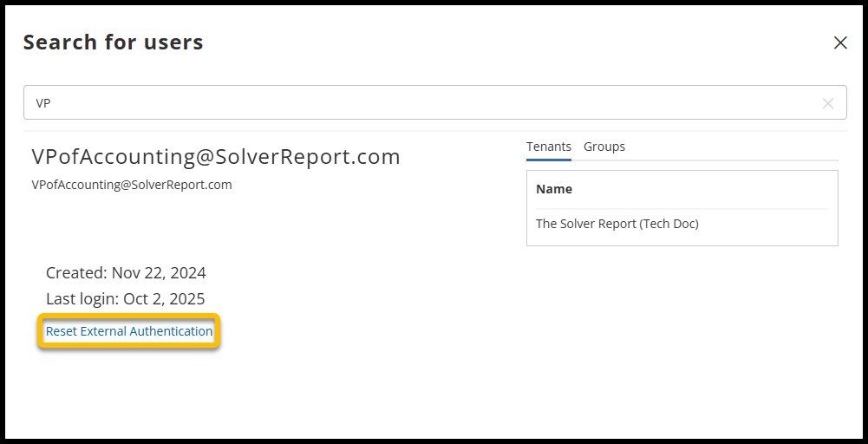Click the large VPofAccounting@SolverReport.com heading
This screenshot has height=444, width=868.
216,157
